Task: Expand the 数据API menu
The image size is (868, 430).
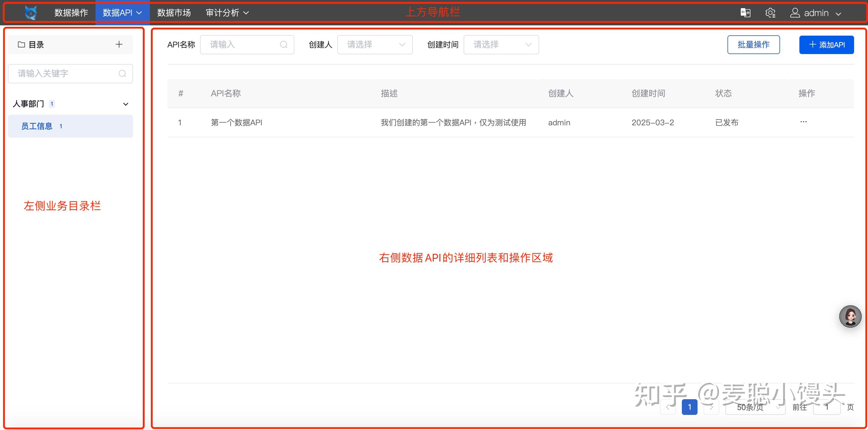Action: coord(122,13)
